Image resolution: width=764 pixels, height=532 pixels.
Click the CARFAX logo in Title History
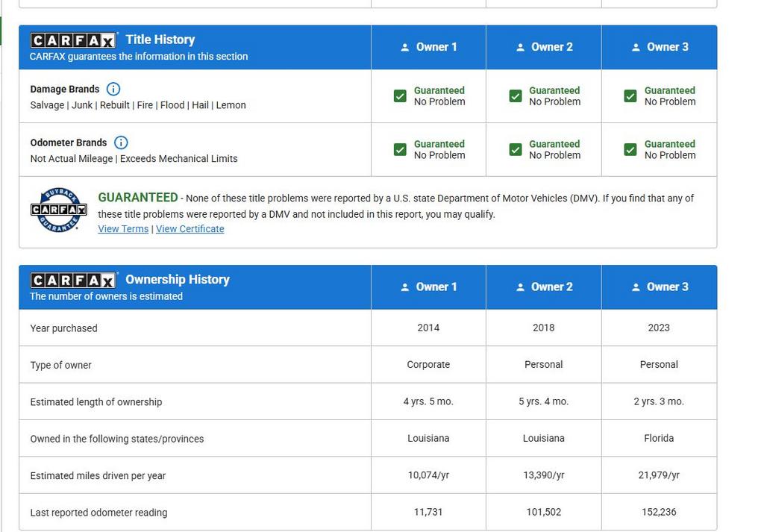[x=73, y=40]
